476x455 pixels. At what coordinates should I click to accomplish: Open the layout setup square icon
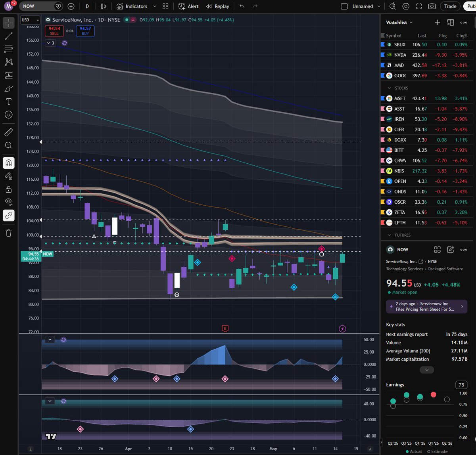[x=344, y=6]
